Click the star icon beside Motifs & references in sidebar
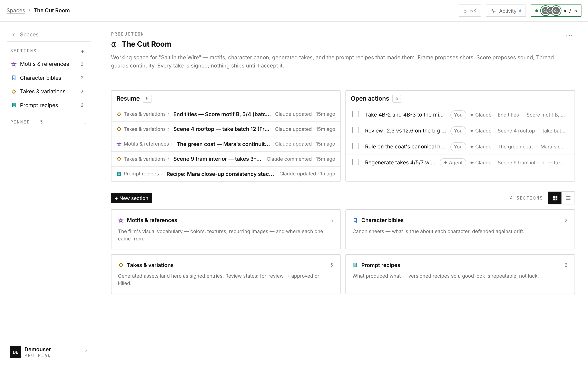588x368 pixels. [14, 64]
